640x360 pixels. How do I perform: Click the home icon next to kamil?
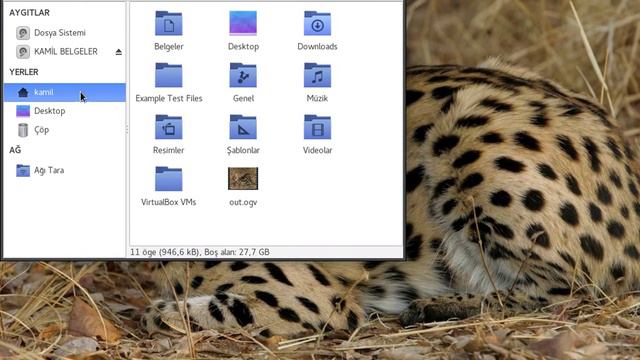point(23,92)
